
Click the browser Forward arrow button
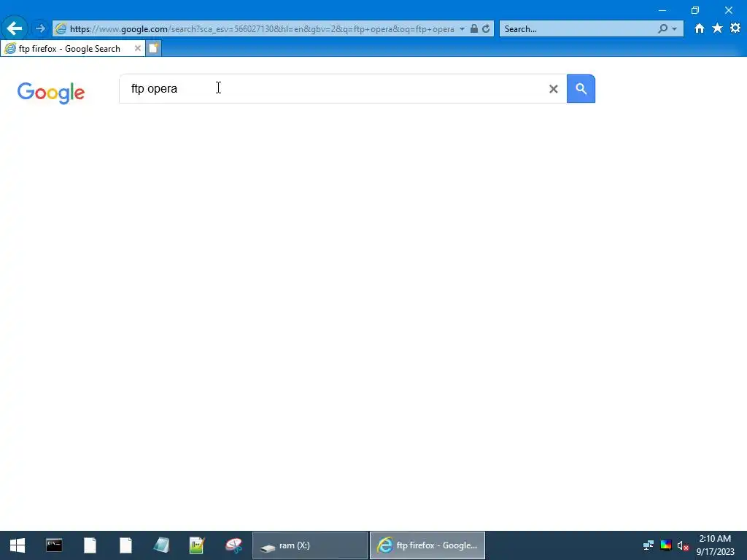[x=41, y=28]
